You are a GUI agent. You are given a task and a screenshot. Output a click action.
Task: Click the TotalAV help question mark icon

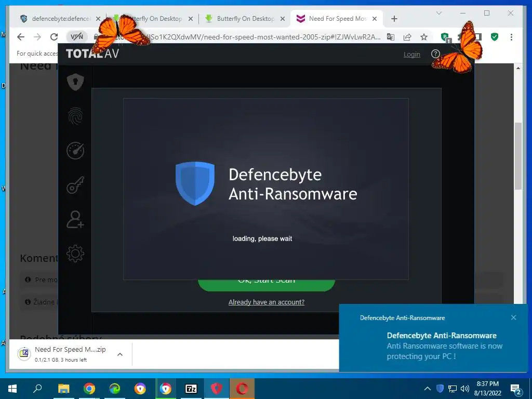[435, 54]
